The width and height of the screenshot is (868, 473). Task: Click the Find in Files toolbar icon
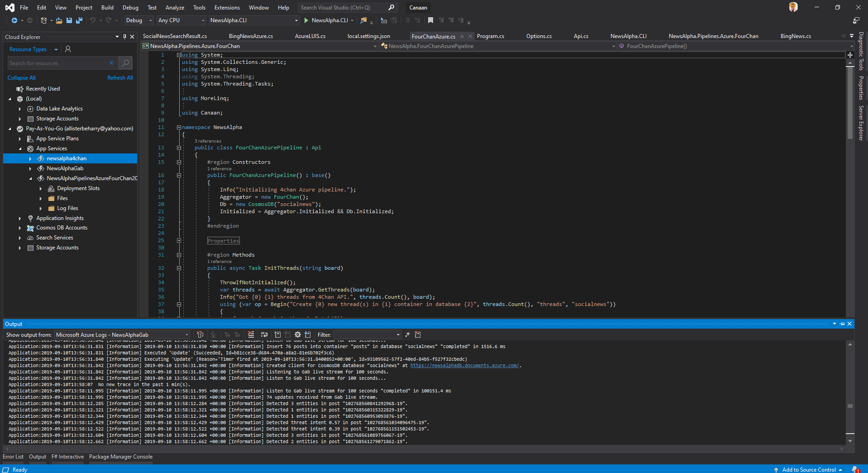(x=363, y=20)
